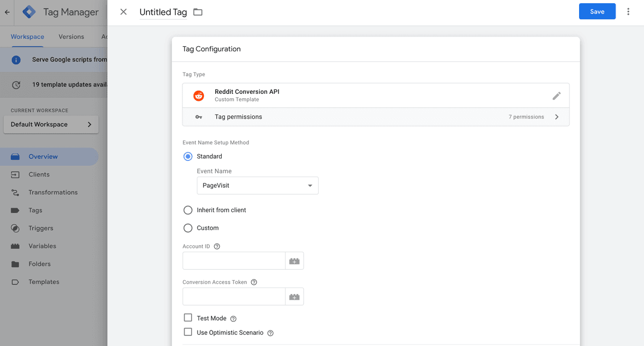Toggle Use Optimistic Scenario
This screenshot has width=644, height=346.
[x=188, y=332]
